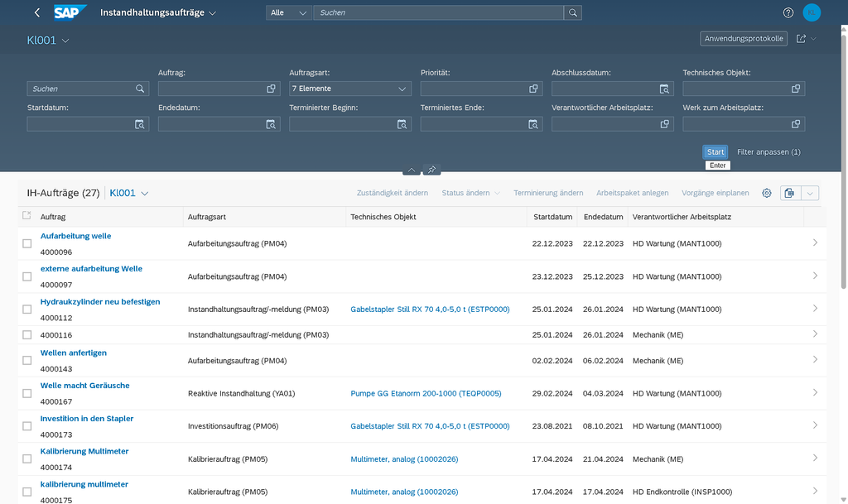Click the magnifier search button in header

(x=573, y=12)
